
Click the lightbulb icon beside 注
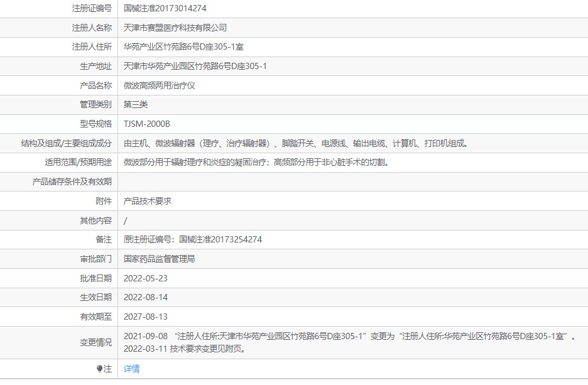tap(99, 369)
